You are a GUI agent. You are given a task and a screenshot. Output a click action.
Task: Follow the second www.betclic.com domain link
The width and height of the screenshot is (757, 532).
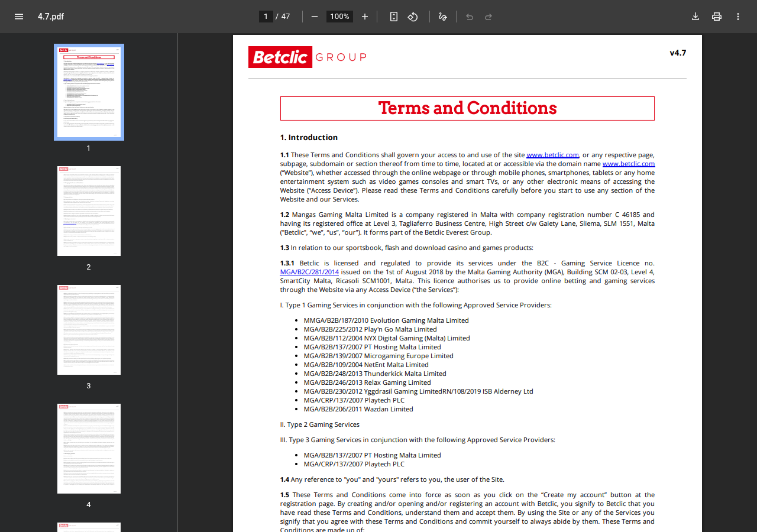pos(629,164)
